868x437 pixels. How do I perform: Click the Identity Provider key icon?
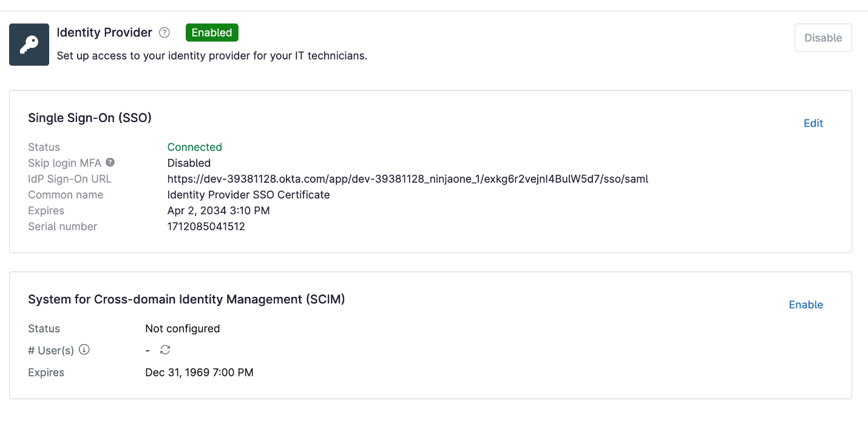[x=29, y=44]
